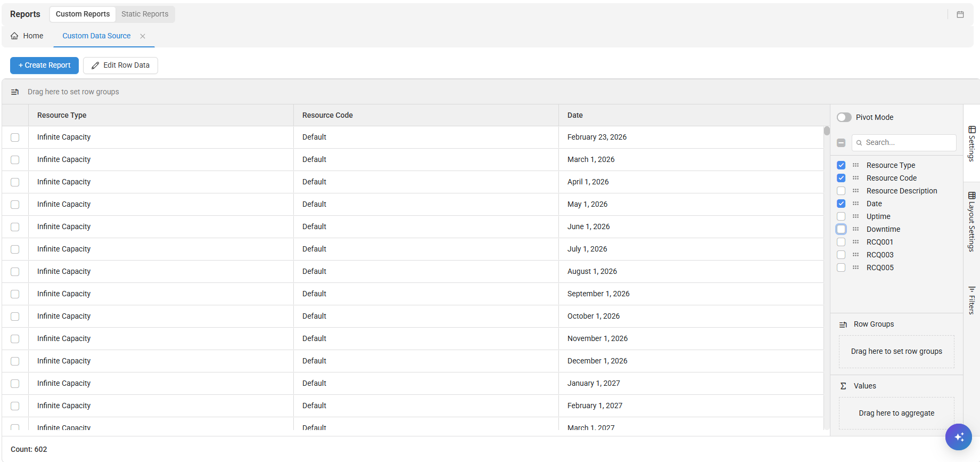Toggle the select-all columns checkbox
Viewport: 980px width, 462px height.
pyautogui.click(x=841, y=143)
